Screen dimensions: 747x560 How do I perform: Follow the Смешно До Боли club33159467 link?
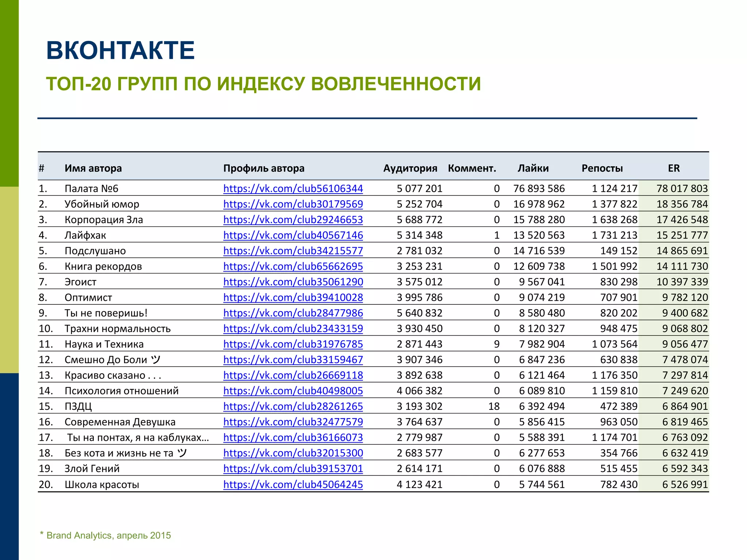pyautogui.click(x=293, y=360)
